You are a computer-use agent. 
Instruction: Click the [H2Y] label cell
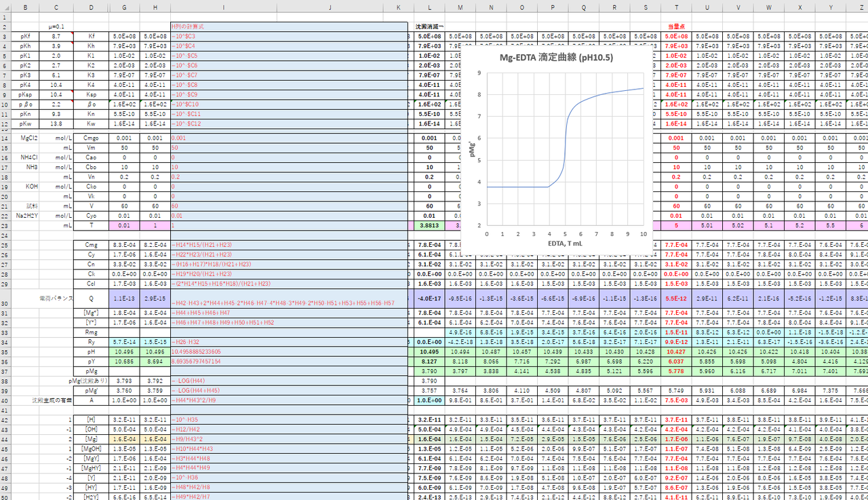click(91, 497)
